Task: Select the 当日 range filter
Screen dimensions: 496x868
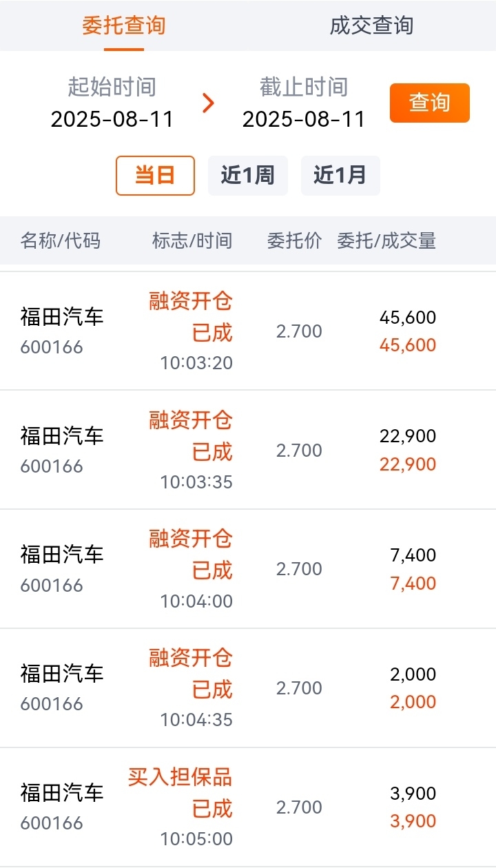Action: tap(155, 176)
